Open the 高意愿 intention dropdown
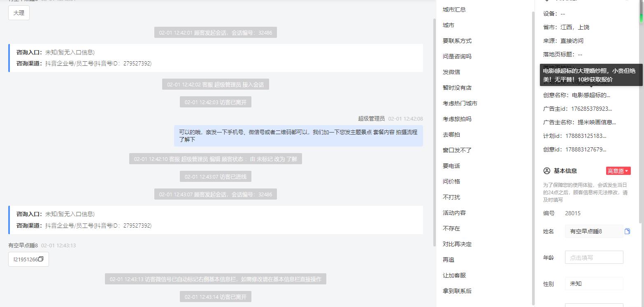This screenshot has width=644, height=307. click(x=618, y=171)
